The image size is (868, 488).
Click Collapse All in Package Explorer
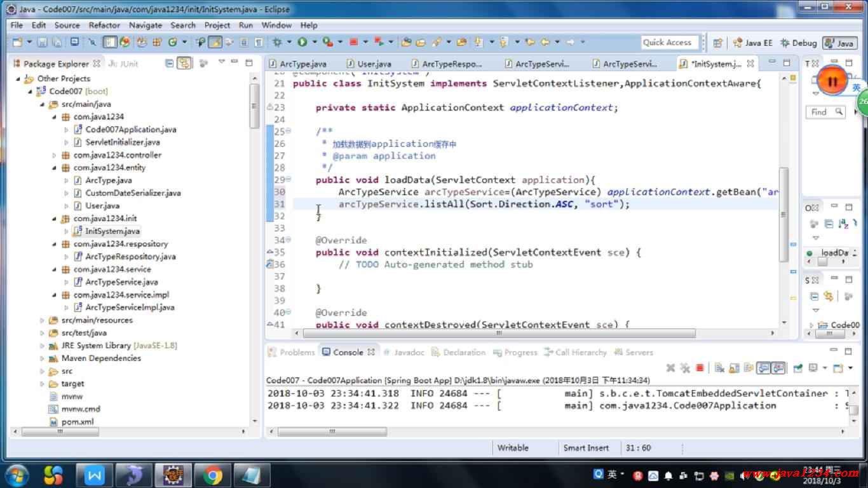tap(170, 64)
